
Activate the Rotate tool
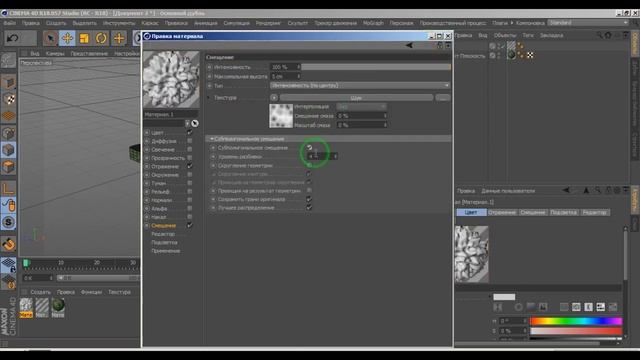[x=101, y=38]
